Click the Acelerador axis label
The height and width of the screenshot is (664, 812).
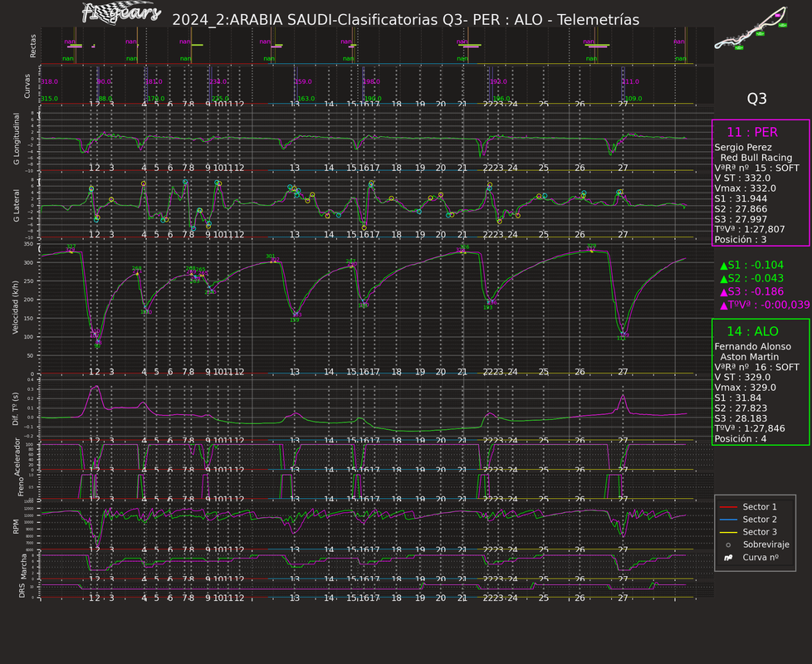click(x=17, y=457)
